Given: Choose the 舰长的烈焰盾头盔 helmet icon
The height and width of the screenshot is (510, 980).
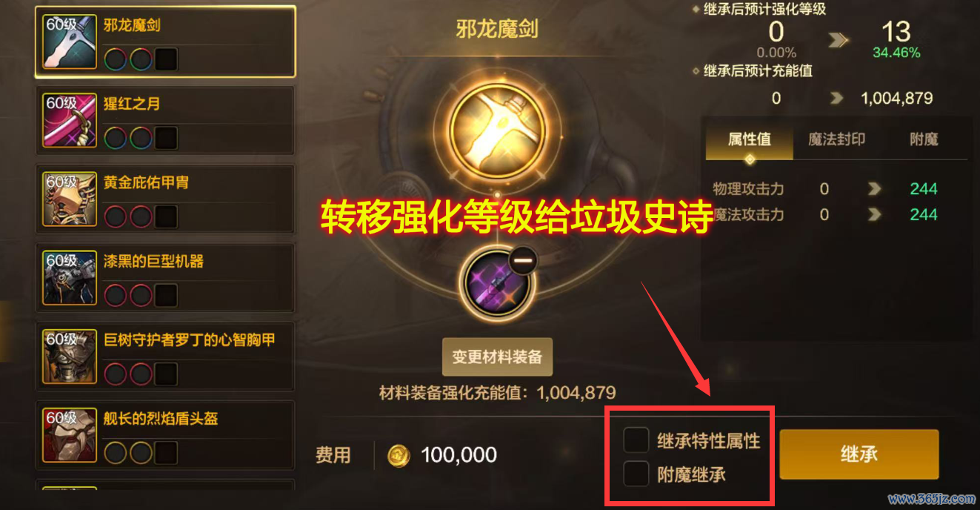Looking at the screenshot, I should [x=70, y=434].
